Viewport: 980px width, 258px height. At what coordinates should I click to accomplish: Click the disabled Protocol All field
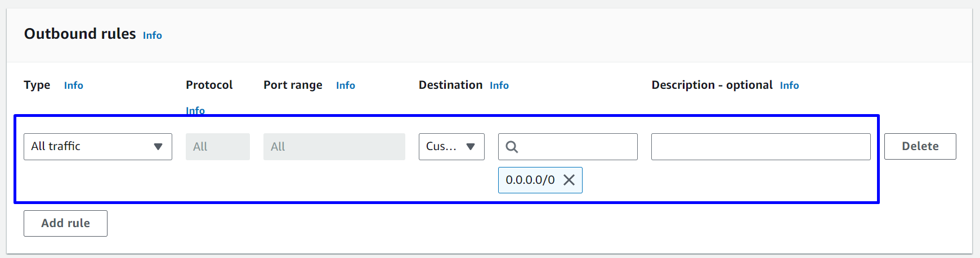tap(217, 147)
